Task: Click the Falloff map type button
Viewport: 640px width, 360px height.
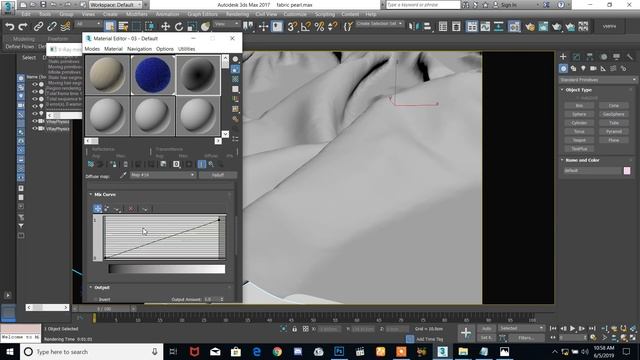Action: click(218, 175)
